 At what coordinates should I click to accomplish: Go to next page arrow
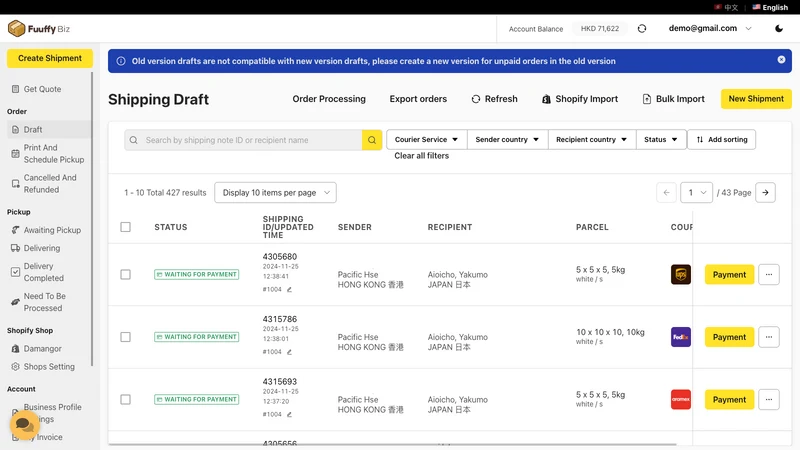765,192
